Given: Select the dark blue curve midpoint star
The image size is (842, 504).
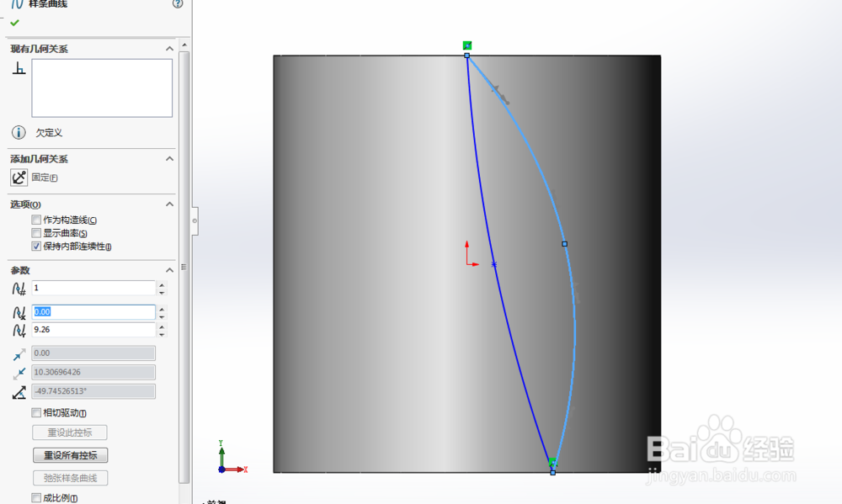Looking at the screenshot, I should (494, 264).
